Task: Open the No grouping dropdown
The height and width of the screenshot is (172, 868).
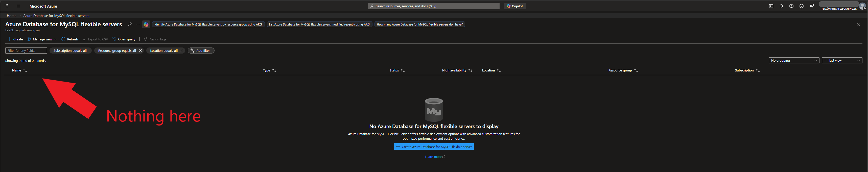Action: 794,60
